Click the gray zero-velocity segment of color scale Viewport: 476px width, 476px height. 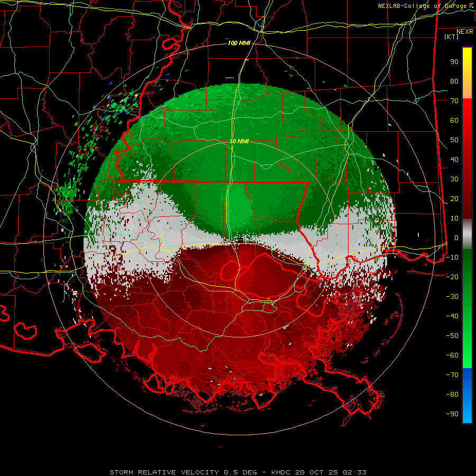pos(467,234)
